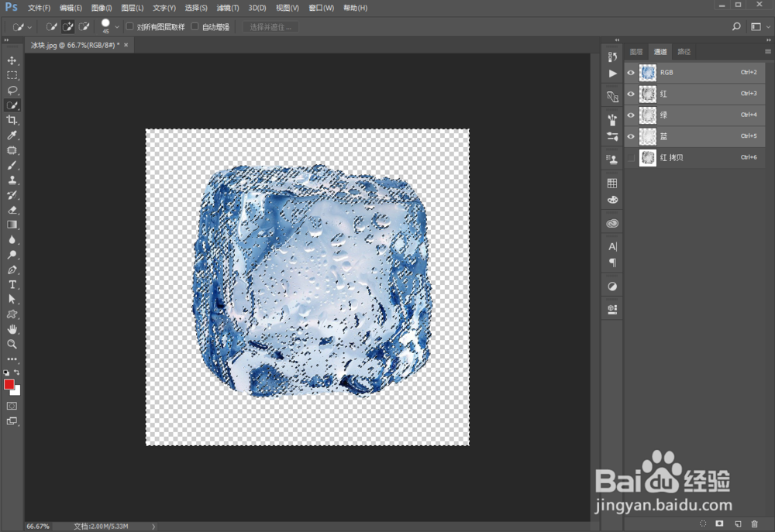Screen dimensions: 775x532
Task: Open the Filter menu
Action: [227, 8]
